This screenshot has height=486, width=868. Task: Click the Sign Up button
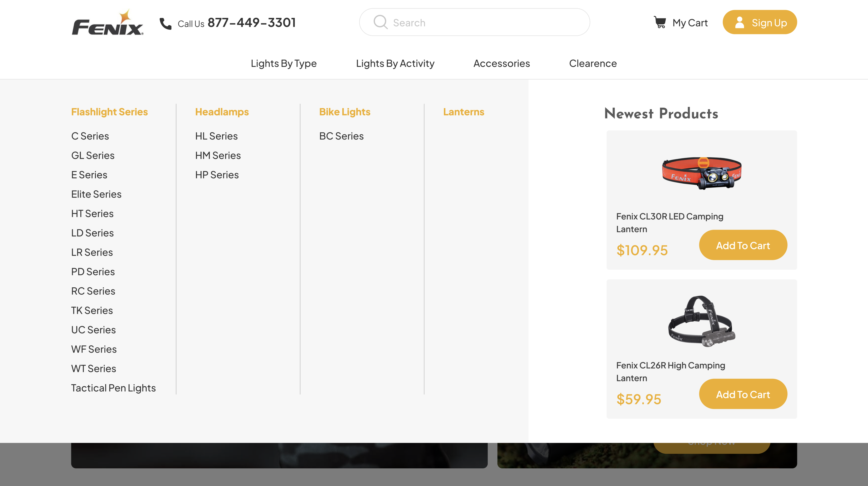pos(760,22)
